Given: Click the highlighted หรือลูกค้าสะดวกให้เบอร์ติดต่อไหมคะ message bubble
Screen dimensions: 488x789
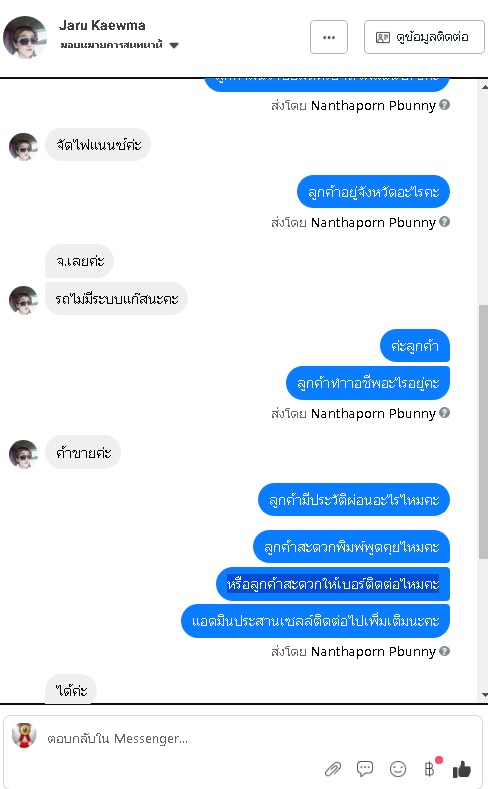Looking at the screenshot, I should pos(333,584).
